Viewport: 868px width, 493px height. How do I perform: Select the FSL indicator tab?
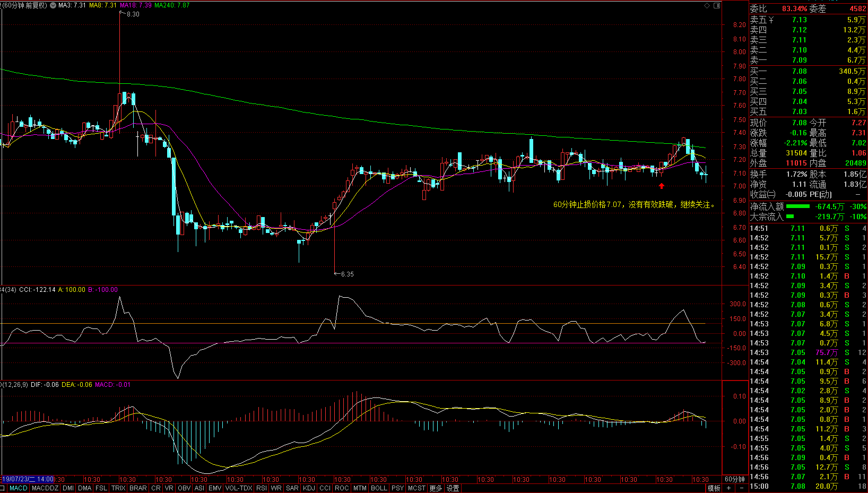(x=101, y=488)
